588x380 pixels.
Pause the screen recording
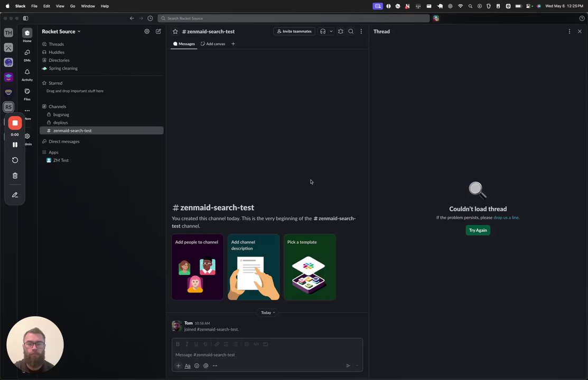[x=15, y=145]
